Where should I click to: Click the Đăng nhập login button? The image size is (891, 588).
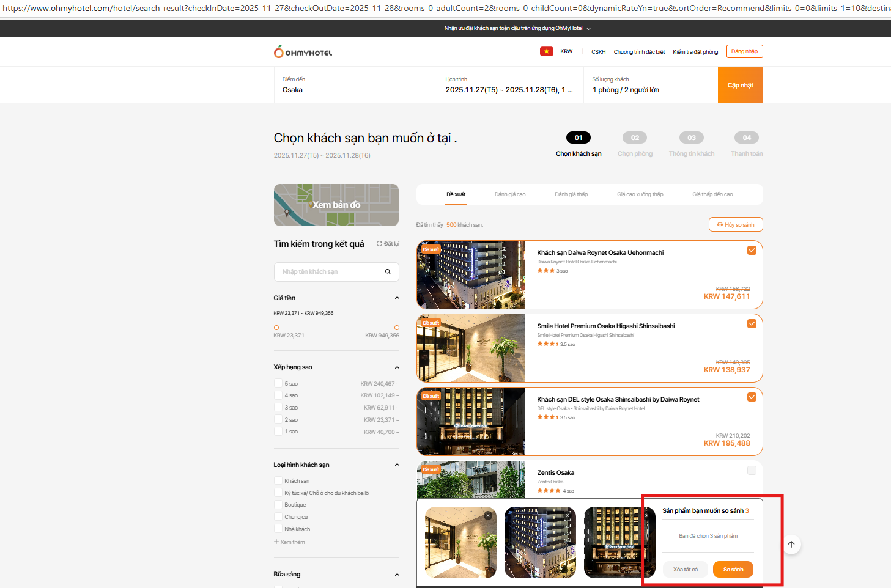point(744,51)
